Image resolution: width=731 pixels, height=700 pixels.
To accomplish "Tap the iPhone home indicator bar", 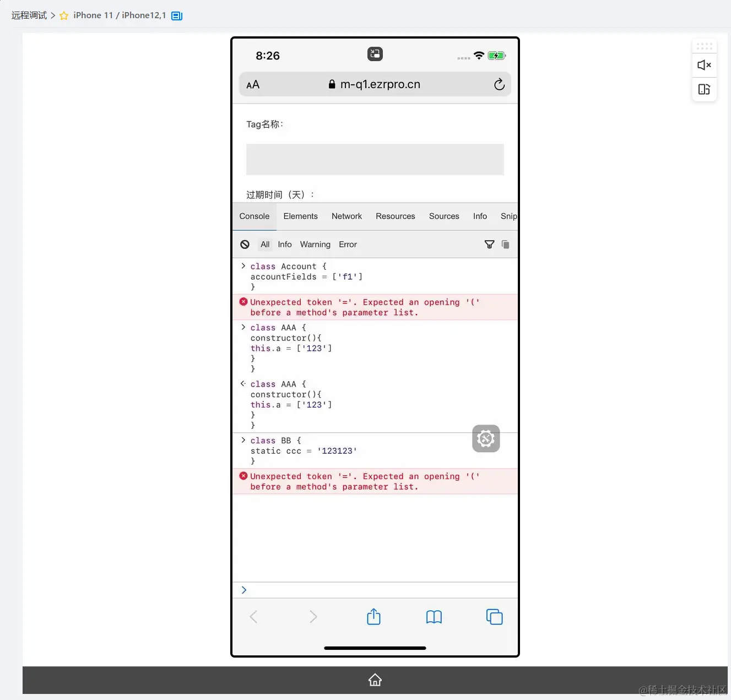I will tap(375, 648).
